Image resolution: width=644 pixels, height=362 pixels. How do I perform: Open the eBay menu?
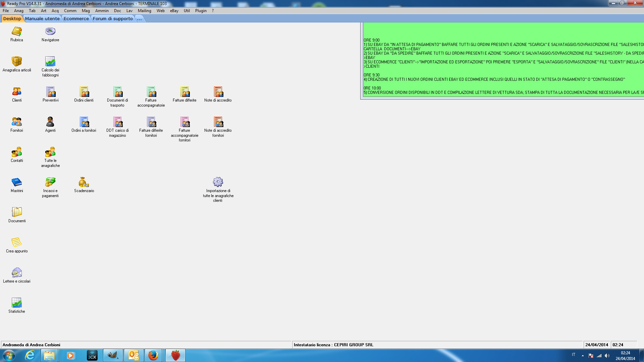coord(174,11)
